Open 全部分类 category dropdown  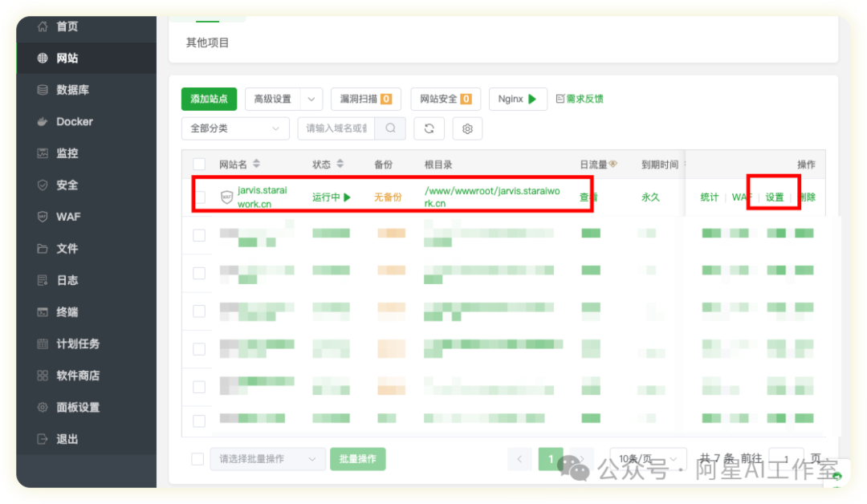pyautogui.click(x=235, y=128)
